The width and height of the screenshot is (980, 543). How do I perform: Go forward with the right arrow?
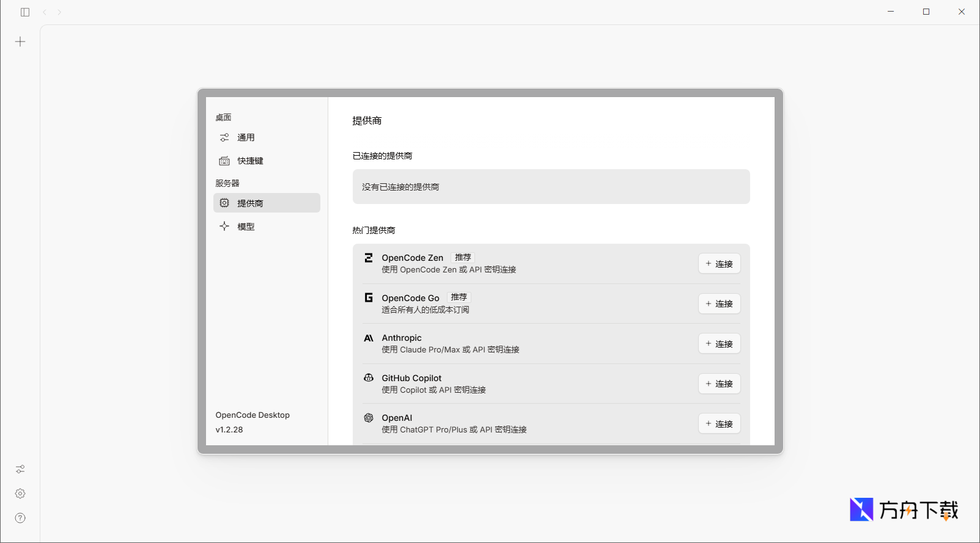click(59, 12)
